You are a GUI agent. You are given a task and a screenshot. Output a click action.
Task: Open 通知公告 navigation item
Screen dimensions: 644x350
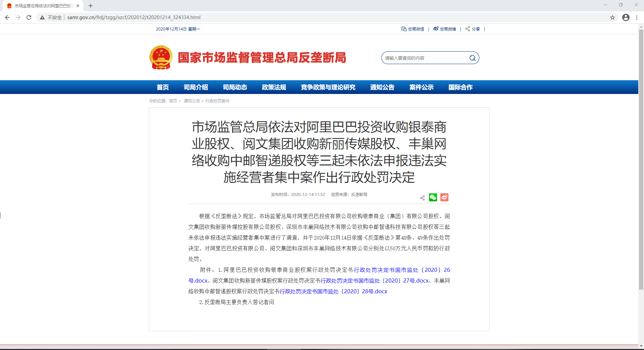[x=382, y=87]
